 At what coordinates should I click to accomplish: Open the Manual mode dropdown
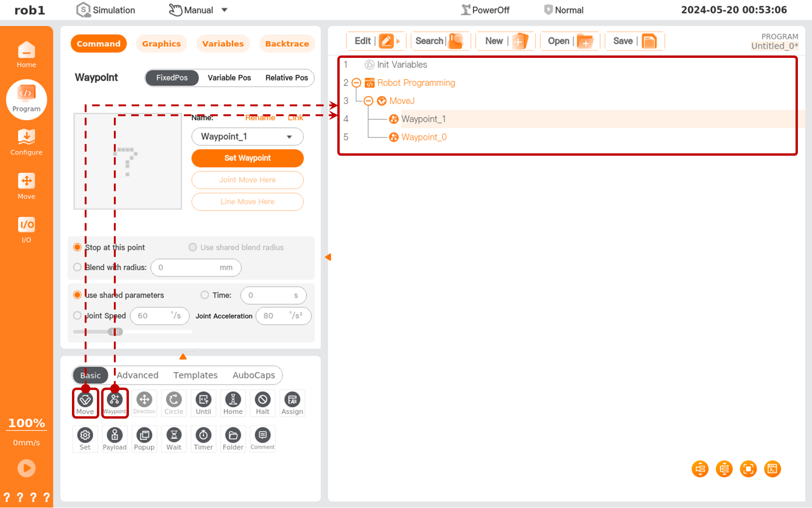[224, 10]
